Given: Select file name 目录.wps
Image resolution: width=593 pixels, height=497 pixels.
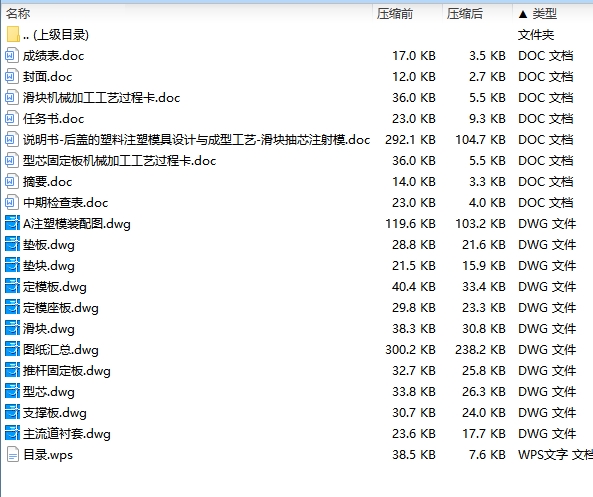Looking at the screenshot, I should click(48, 455).
